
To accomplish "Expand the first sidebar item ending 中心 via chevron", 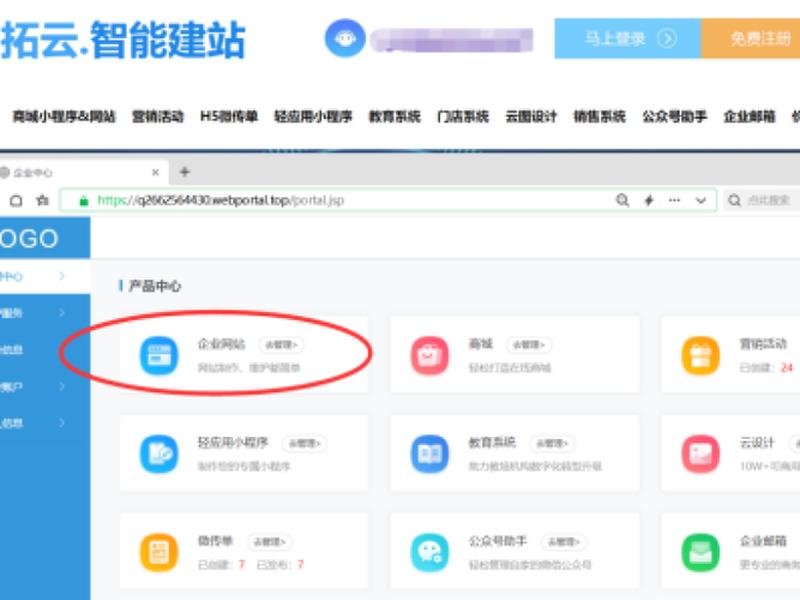I will pos(62,276).
